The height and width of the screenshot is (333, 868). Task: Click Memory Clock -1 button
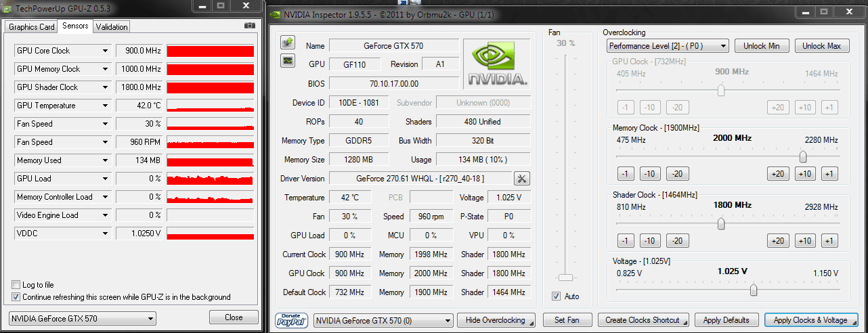[625, 174]
